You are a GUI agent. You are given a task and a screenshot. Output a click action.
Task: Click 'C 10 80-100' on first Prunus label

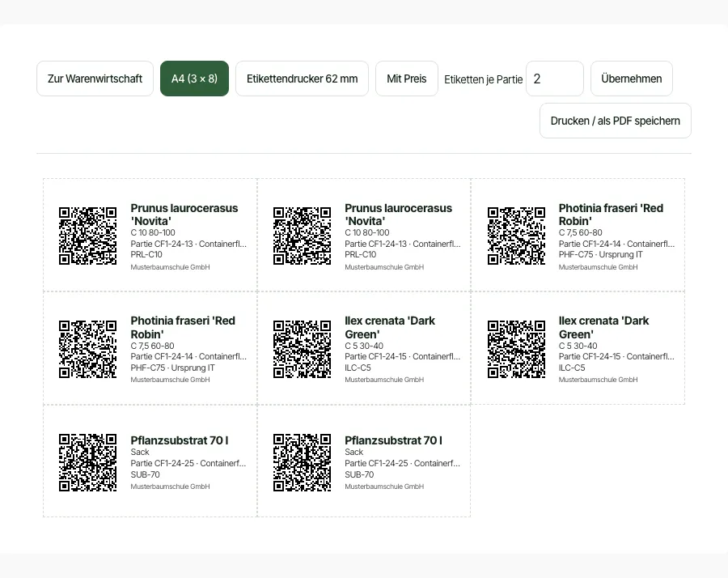(153, 233)
